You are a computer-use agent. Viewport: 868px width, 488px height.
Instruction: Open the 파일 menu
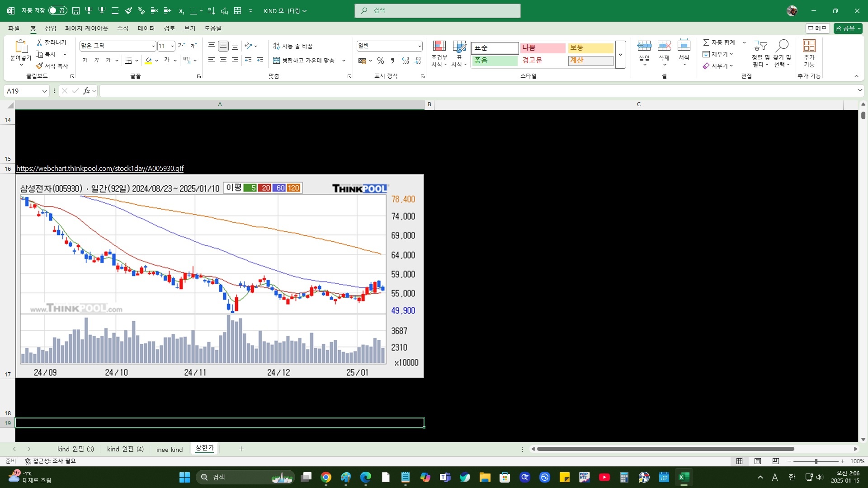pos(14,28)
